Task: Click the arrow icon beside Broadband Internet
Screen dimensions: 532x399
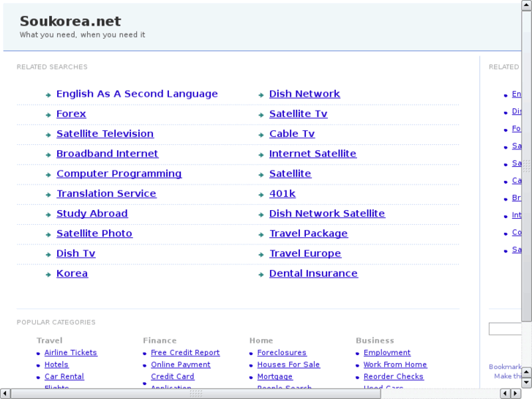Action: (x=48, y=155)
